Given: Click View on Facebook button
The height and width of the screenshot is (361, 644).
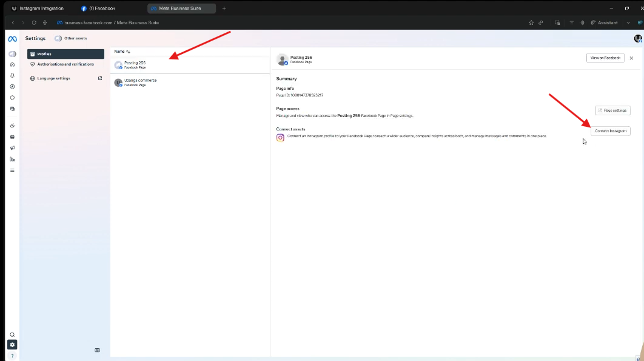Looking at the screenshot, I should click(x=605, y=58).
